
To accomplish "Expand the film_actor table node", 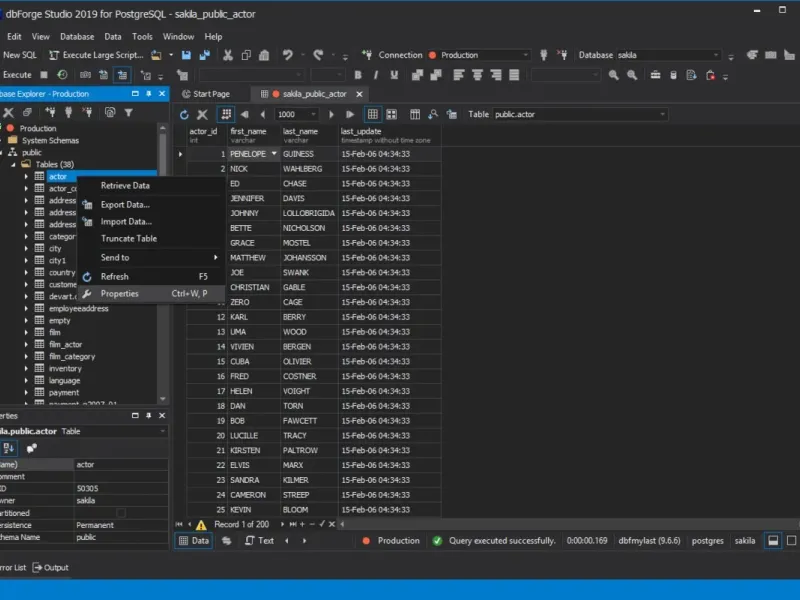I will pos(26,344).
